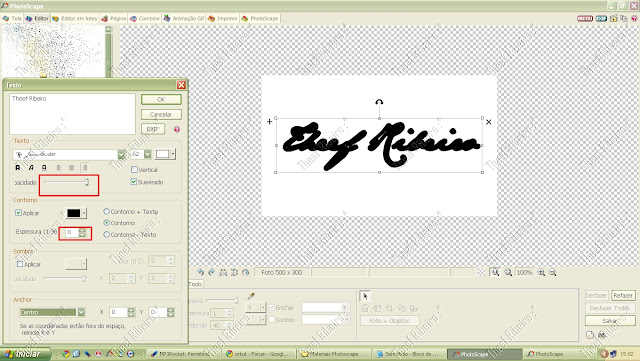640x361 pixels.
Task: Align text center in Texto dialog
Action: (x=71, y=167)
